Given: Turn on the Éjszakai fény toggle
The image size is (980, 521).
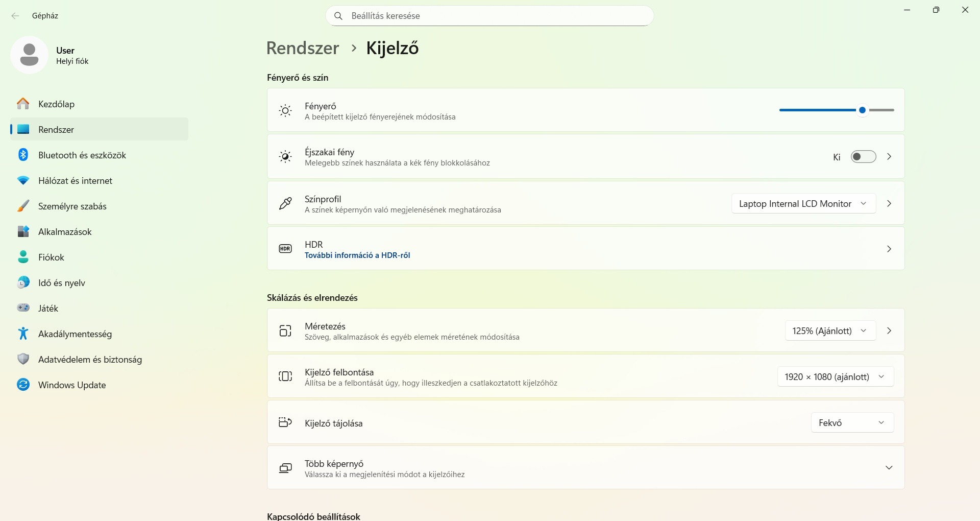Looking at the screenshot, I should (x=863, y=157).
